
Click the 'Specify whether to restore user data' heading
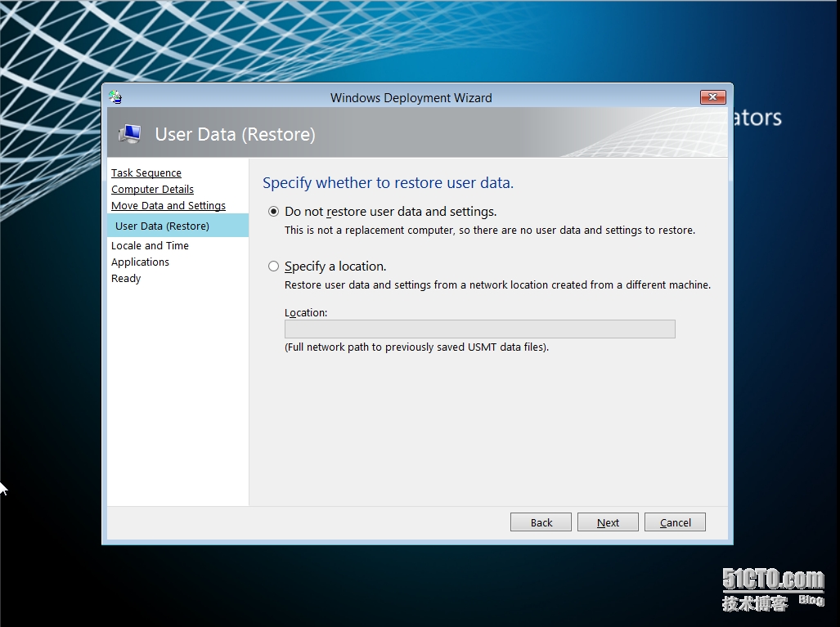tap(388, 182)
